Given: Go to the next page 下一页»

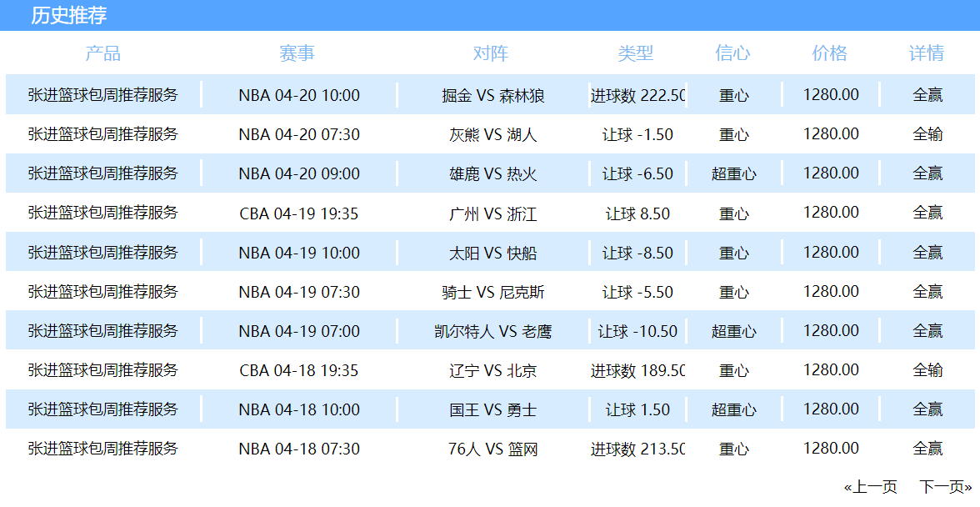Looking at the screenshot, I should coord(946,487).
